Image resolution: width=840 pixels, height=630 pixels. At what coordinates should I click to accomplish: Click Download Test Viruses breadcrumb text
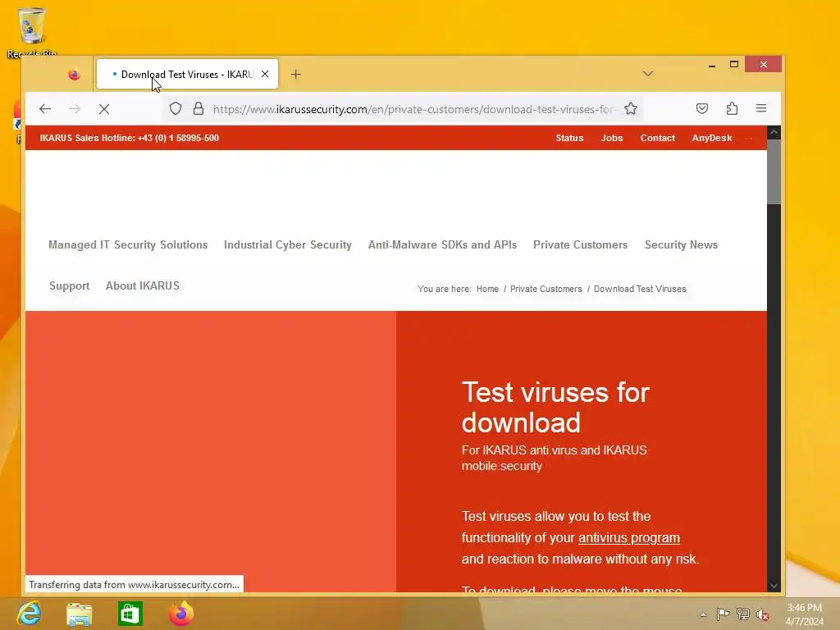pyautogui.click(x=640, y=289)
